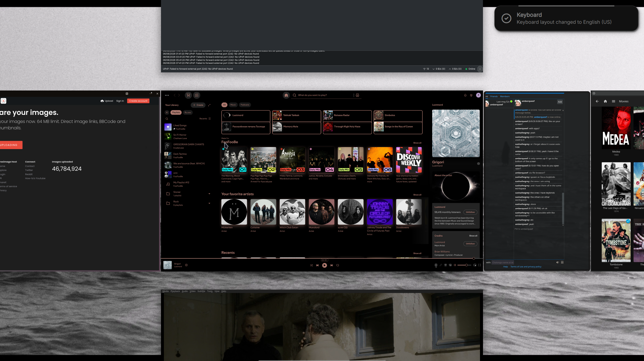The image size is (644, 361).
Task: Open Spotify notifications bell
Action: point(465,95)
